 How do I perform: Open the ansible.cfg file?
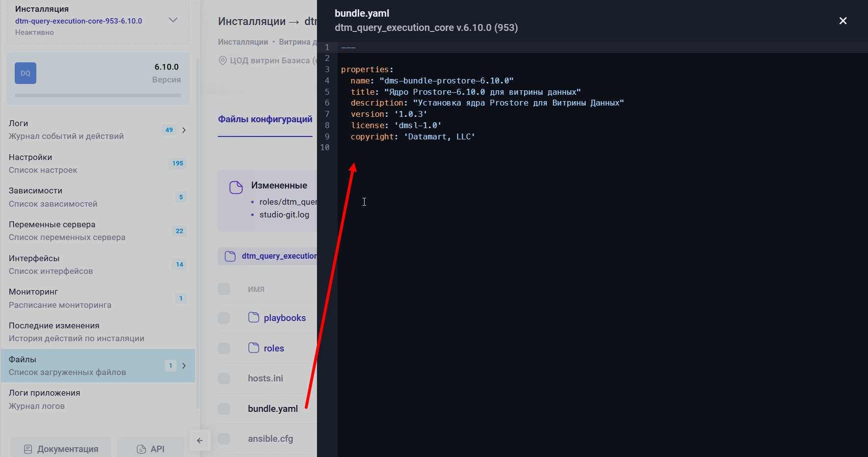(270, 439)
